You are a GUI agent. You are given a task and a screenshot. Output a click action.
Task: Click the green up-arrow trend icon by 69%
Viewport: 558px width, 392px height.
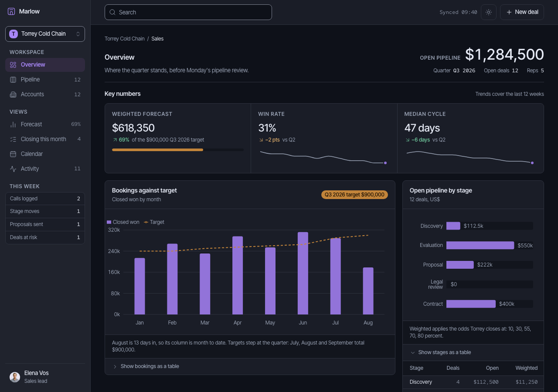(115, 140)
